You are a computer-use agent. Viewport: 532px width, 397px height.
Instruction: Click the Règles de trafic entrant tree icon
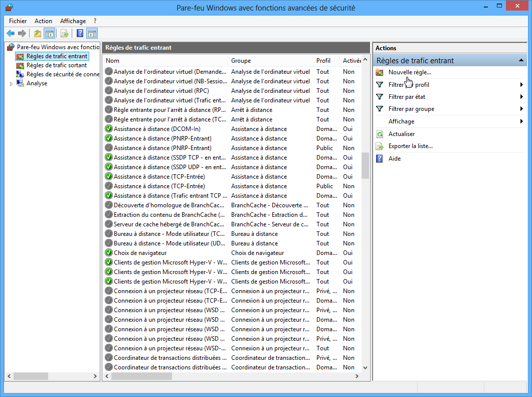pos(20,56)
